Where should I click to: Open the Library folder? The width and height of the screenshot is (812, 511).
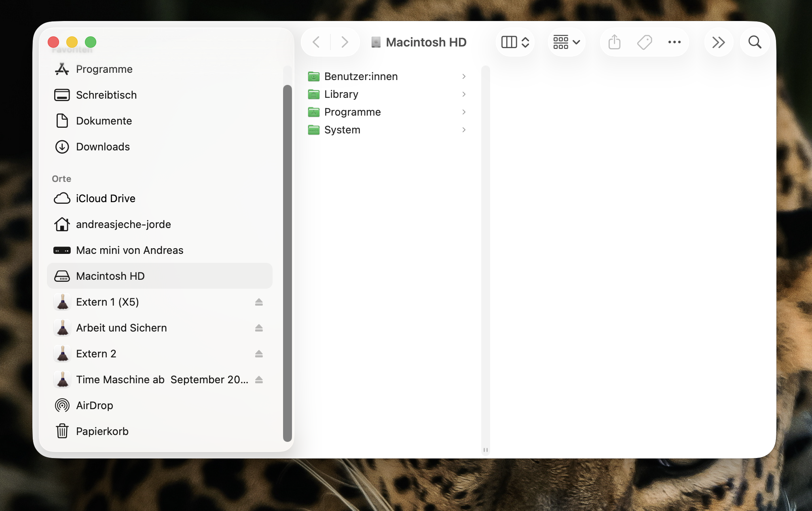[341, 94]
